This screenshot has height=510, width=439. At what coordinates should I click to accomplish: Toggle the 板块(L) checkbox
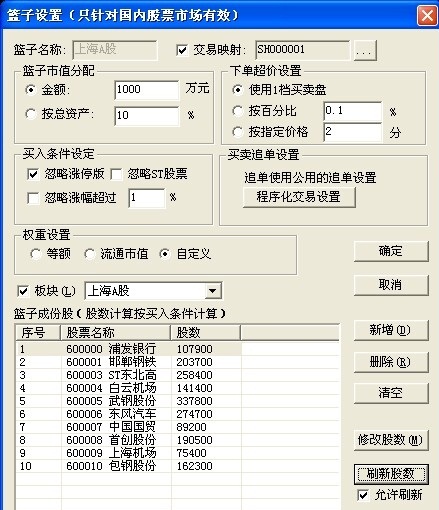[x=23, y=291]
